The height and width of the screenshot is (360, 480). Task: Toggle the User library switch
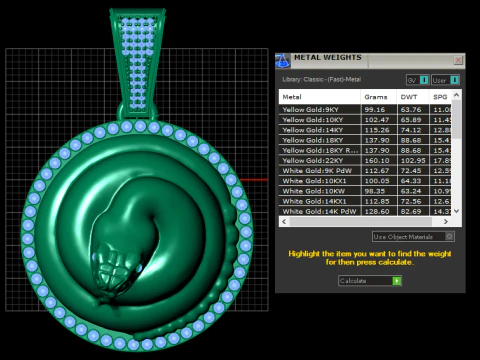pyautogui.click(x=445, y=80)
